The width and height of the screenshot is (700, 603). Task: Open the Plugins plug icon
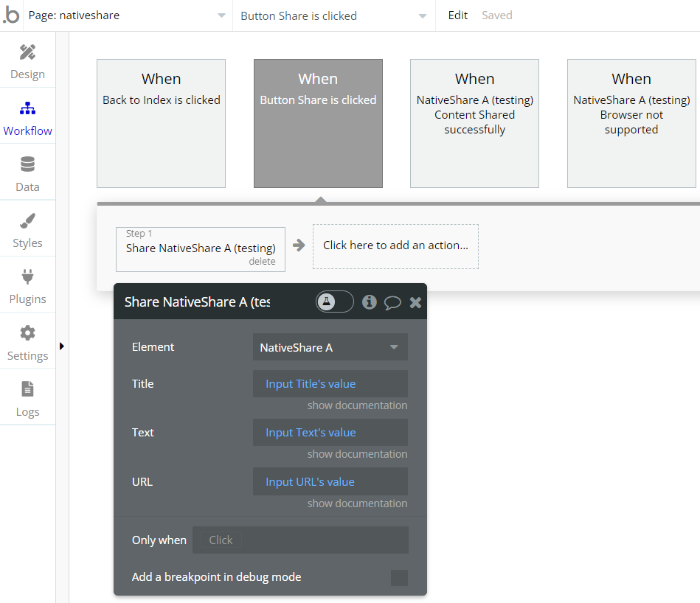tap(27, 278)
